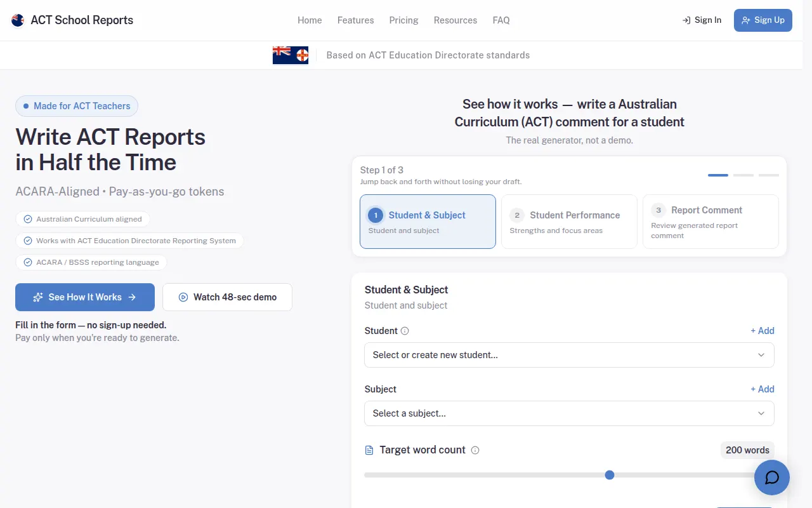This screenshot has height=508, width=812.
Task: Add a new student with + Add
Action: click(763, 331)
